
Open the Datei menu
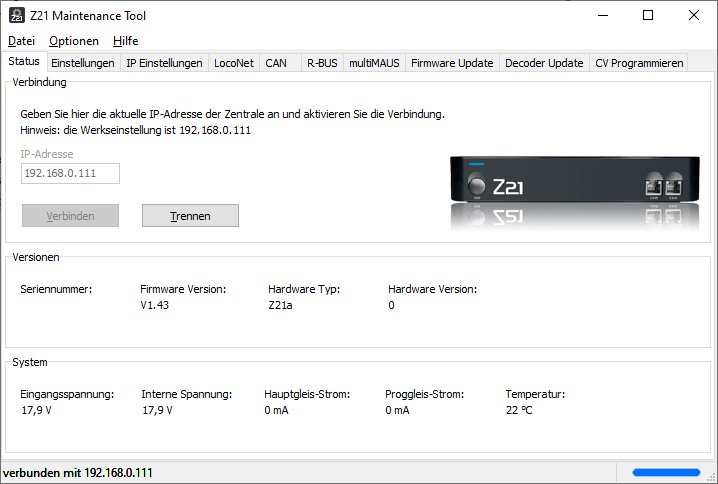coord(22,41)
